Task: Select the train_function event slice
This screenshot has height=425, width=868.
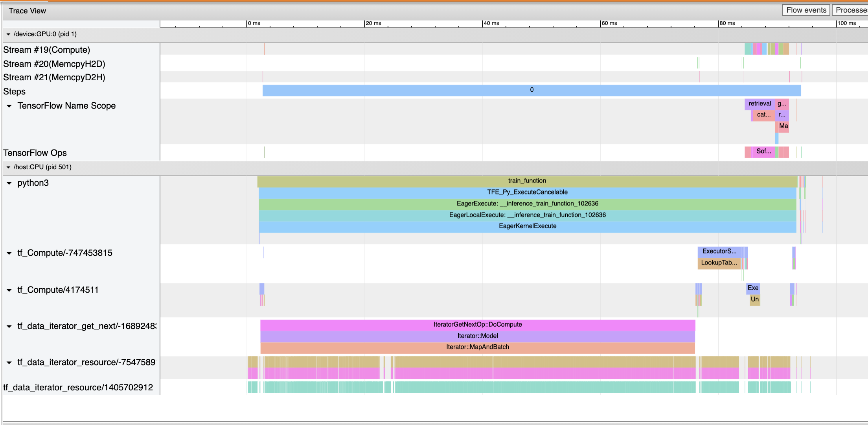Action: pyautogui.click(x=527, y=181)
